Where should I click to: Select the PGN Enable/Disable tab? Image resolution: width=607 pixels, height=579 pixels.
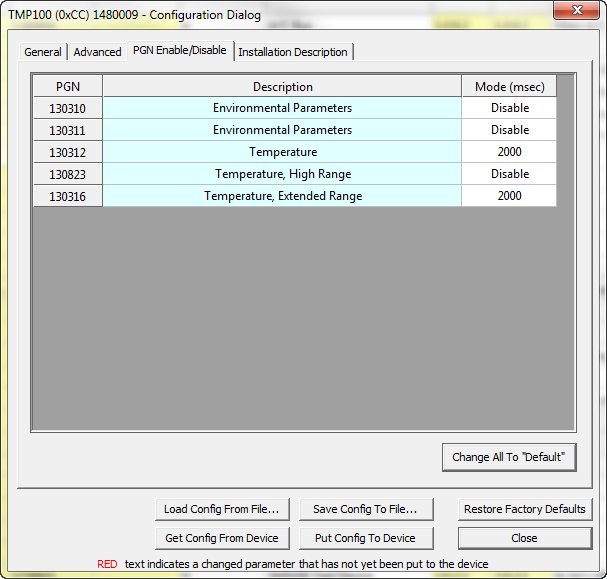180,50
